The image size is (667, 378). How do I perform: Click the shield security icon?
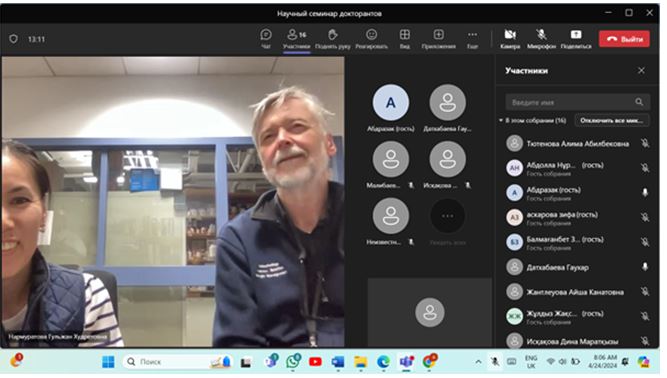[14, 39]
